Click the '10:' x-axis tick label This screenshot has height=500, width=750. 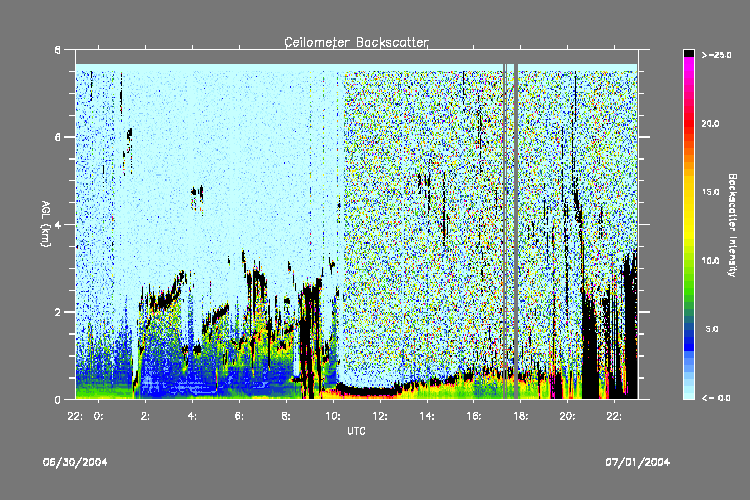[333, 416]
